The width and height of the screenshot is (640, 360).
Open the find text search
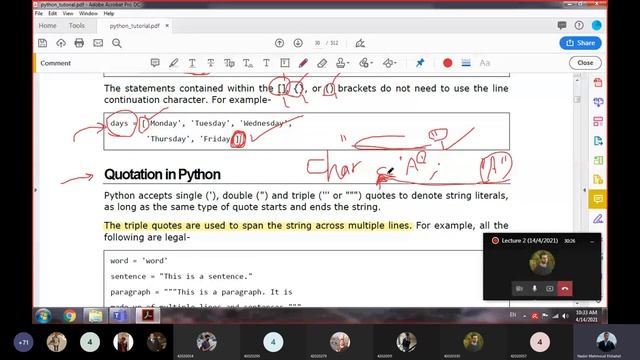pos(117,43)
